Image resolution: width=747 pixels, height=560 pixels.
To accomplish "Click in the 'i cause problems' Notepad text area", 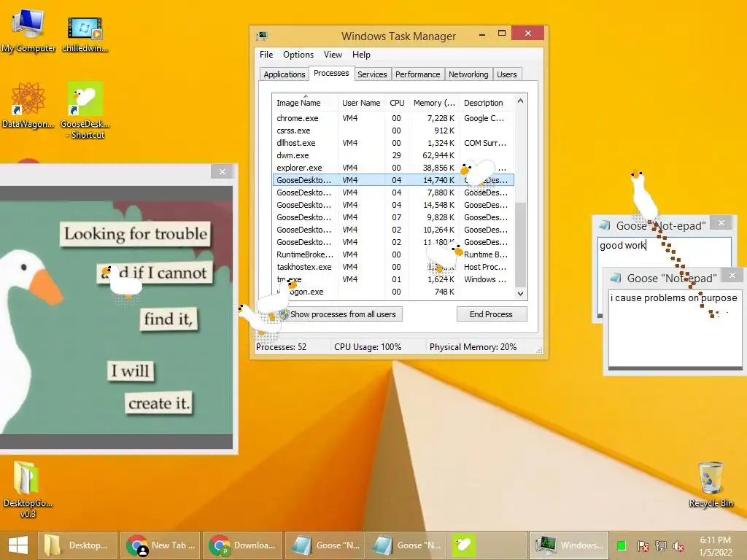I will tap(675, 329).
